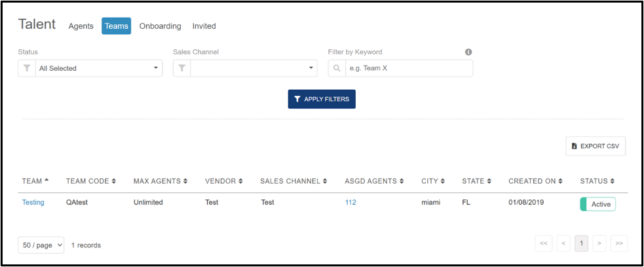644x267 pixels.
Task: Click the Unlimited max agents cell
Action: 148,203
